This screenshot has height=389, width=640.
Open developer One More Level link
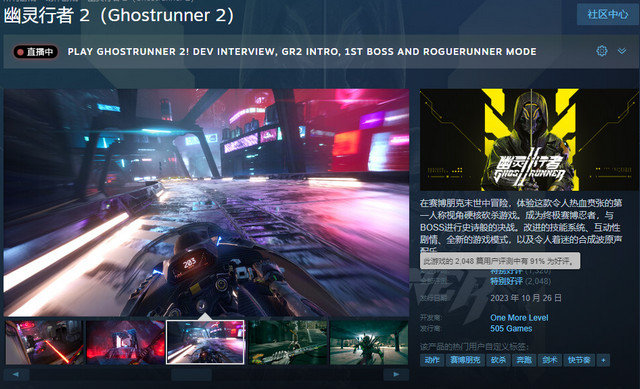[x=519, y=318]
